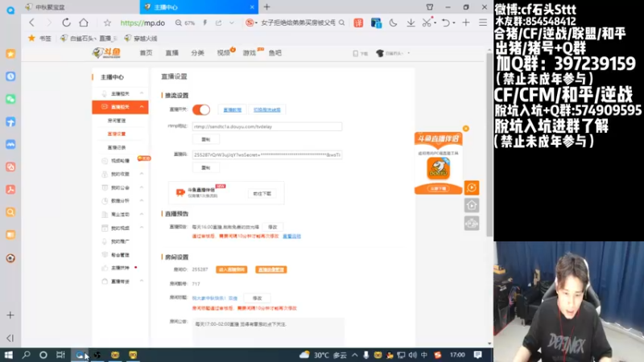The width and height of the screenshot is (644, 362).
Task: Open 游戏 in Douyu navigation
Action: 250,53
